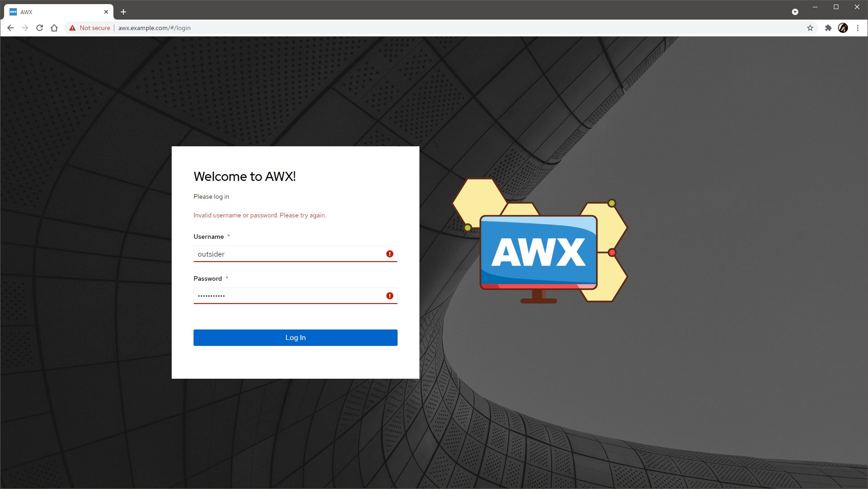Open the Chrome profile avatar

coord(843,28)
